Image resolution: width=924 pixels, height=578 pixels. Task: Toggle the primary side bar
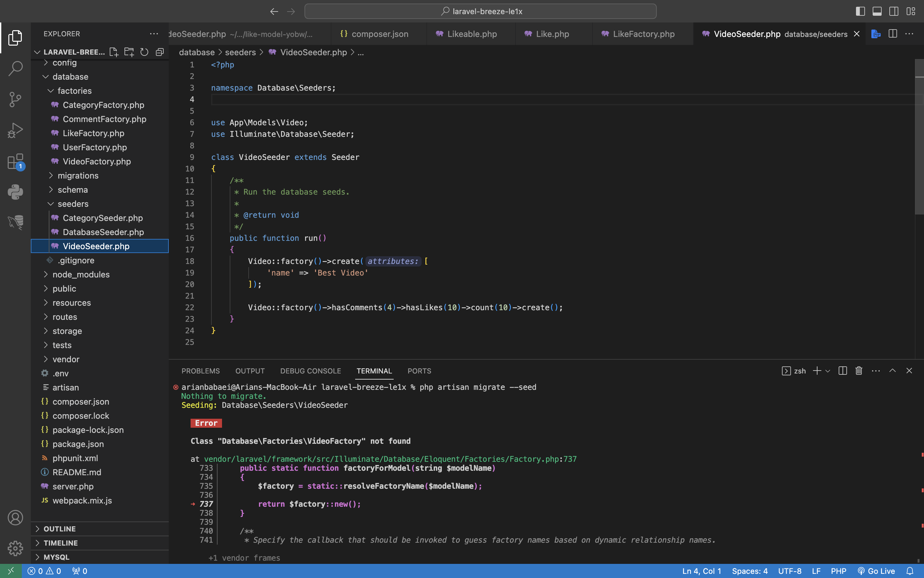click(860, 12)
